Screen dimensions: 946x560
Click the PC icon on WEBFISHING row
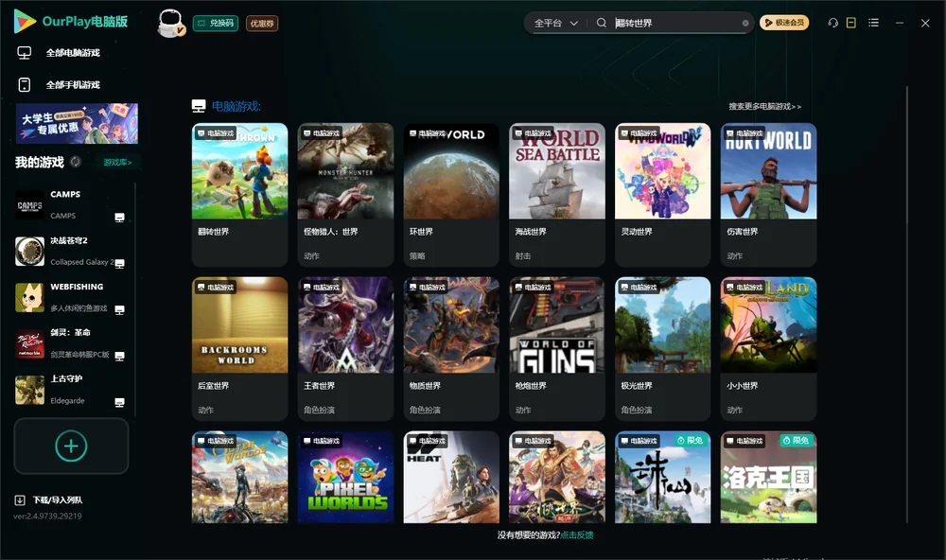coord(119,309)
